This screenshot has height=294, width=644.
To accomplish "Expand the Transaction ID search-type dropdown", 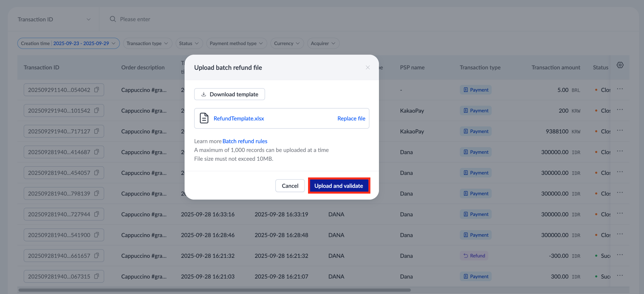I will (x=54, y=19).
